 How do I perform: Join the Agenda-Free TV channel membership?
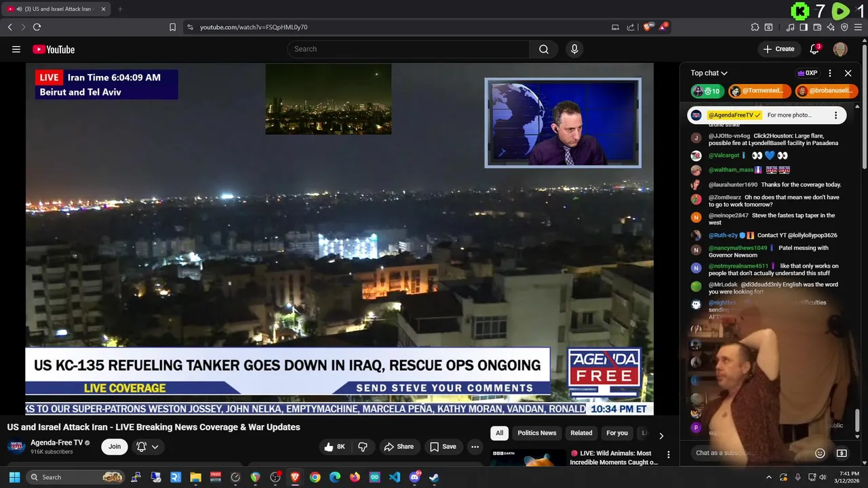[115, 447]
